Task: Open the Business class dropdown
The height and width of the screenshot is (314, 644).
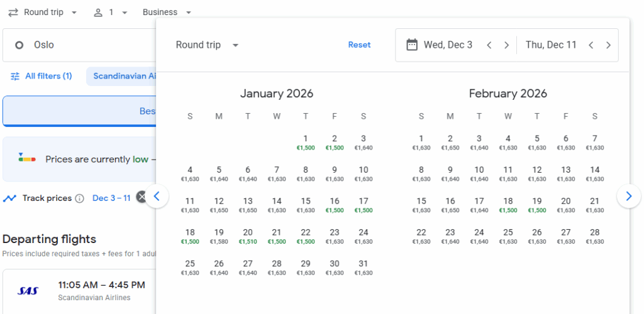Action: (167, 13)
